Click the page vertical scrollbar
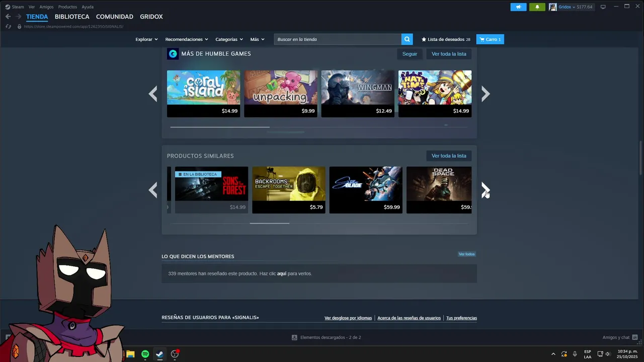Image resolution: width=644 pixels, height=362 pixels. (641, 158)
